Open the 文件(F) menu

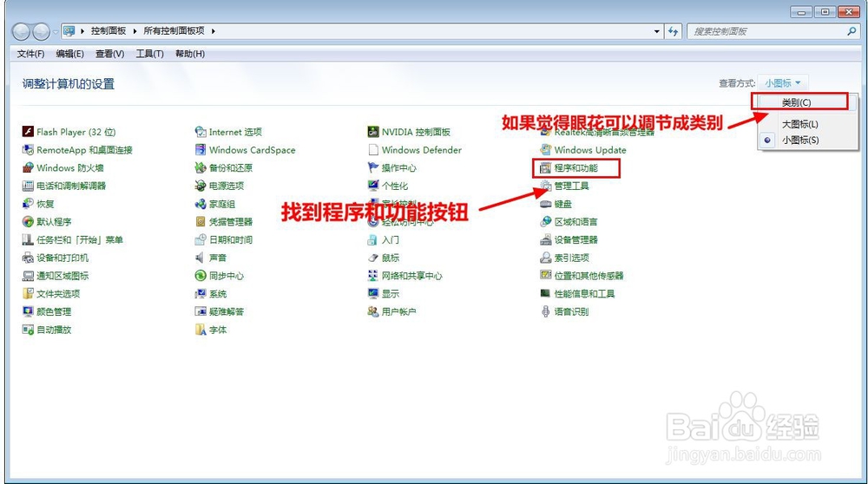[x=30, y=54]
